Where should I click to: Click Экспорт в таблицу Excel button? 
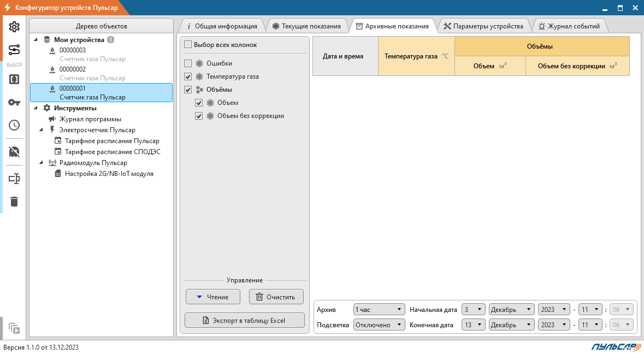(244, 321)
